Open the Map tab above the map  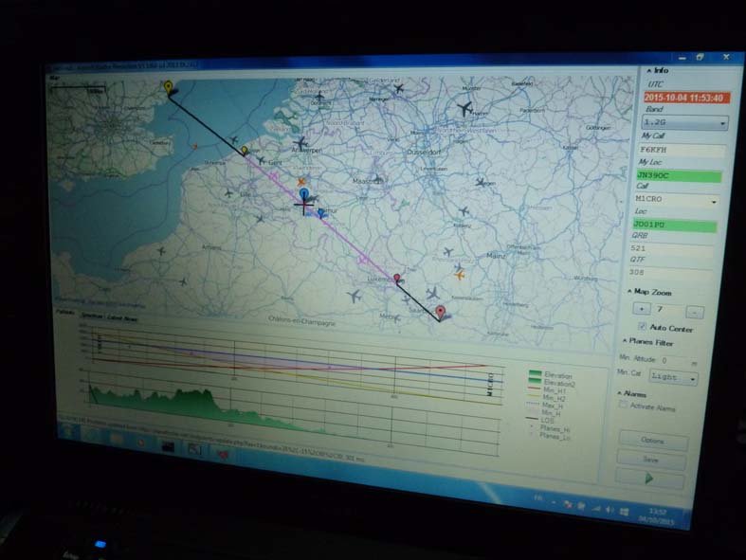pos(55,77)
